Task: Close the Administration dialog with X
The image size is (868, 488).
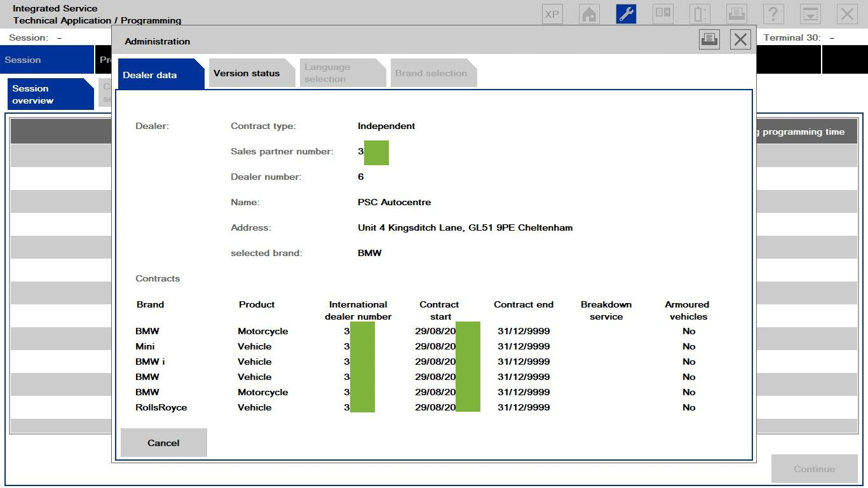Action: 740,40
